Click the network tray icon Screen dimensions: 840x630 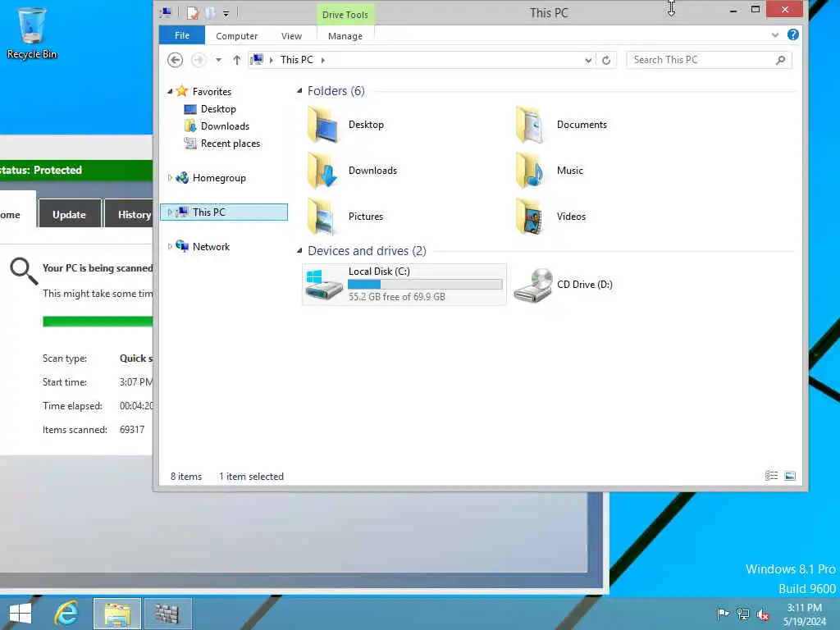(742, 614)
